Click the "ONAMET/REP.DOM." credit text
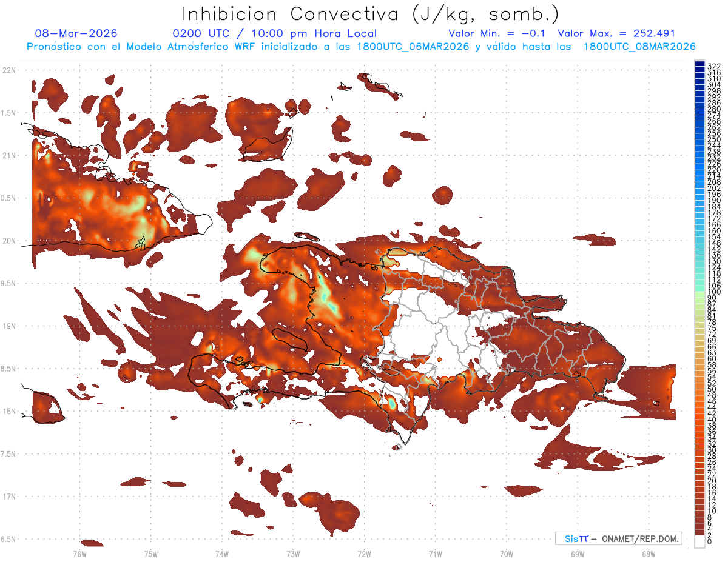 point(640,538)
